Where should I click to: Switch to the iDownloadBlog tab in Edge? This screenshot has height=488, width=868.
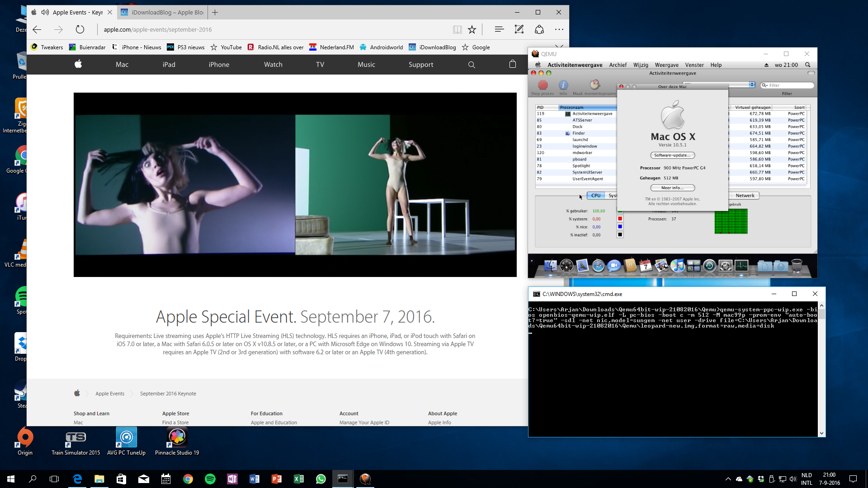point(163,12)
